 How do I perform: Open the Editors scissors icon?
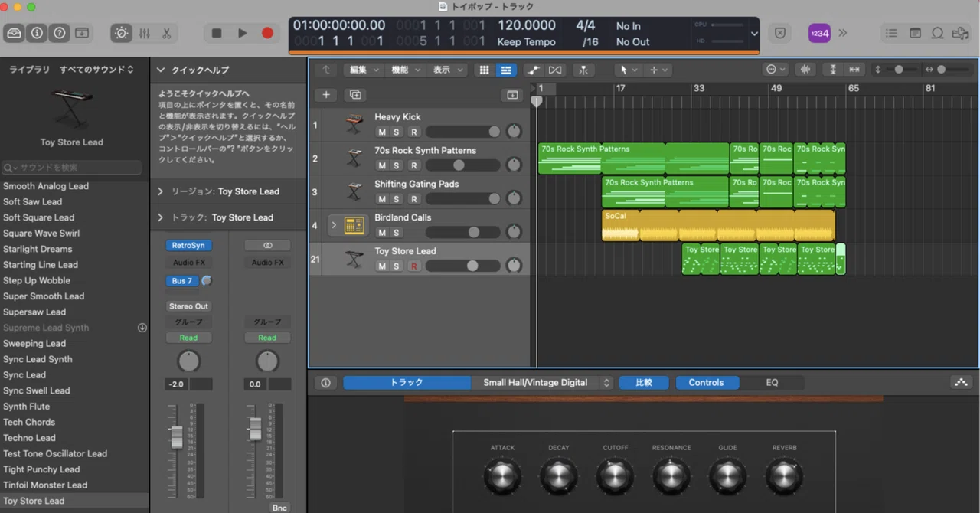[166, 33]
